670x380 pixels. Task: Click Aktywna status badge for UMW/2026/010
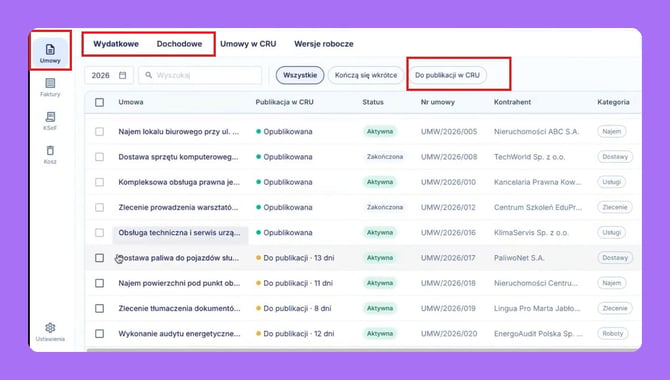coord(379,182)
